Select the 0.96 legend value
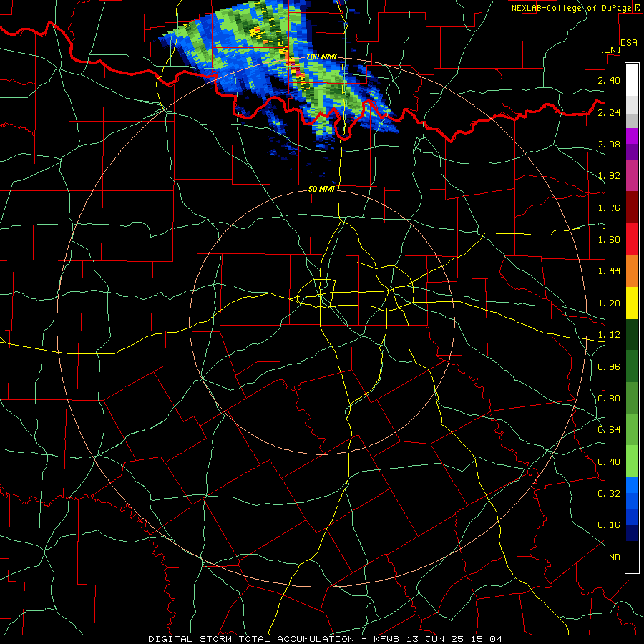Screen dimensions: 644x644 (x=609, y=367)
